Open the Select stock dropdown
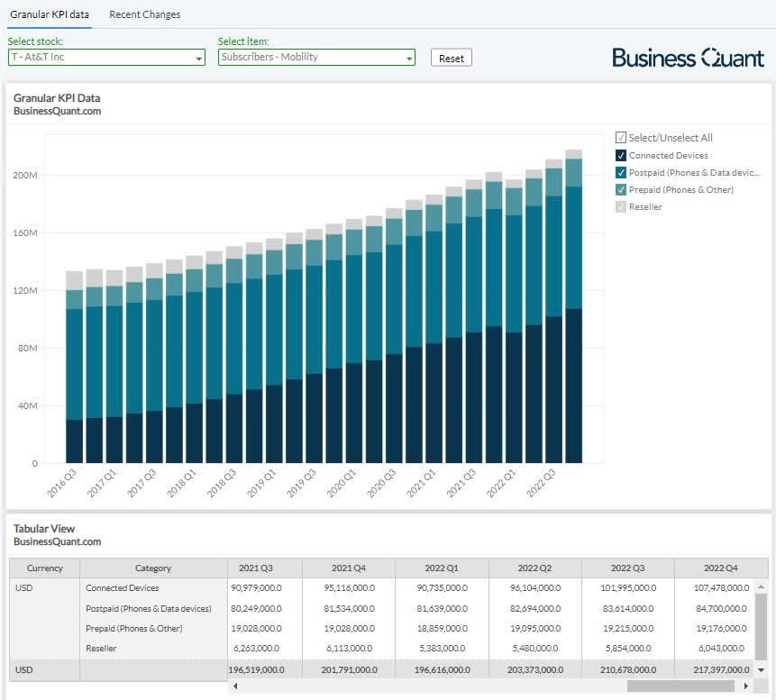The image size is (776, 700). point(106,58)
